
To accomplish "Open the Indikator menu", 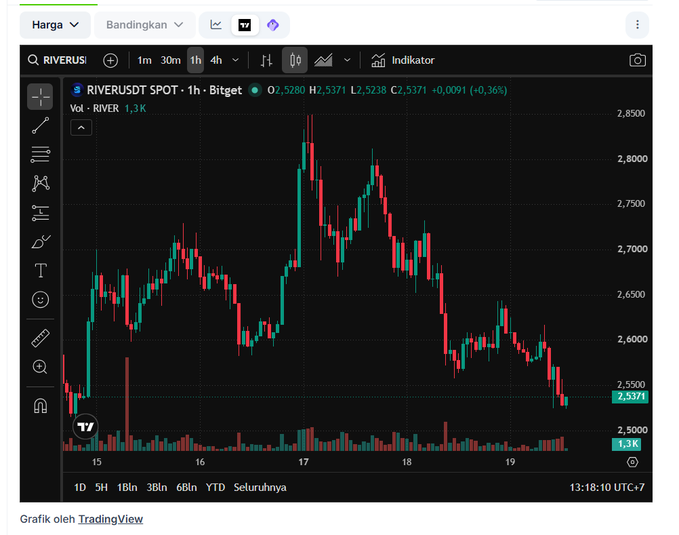I will (403, 60).
